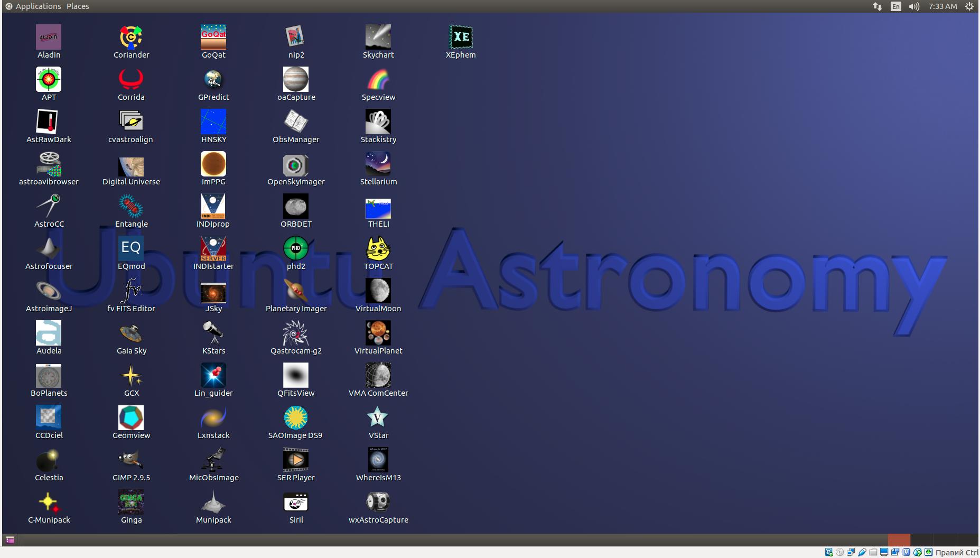The height and width of the screenshot is (558, 980).
Task: Open the Places menu
Action: [78, 6]
